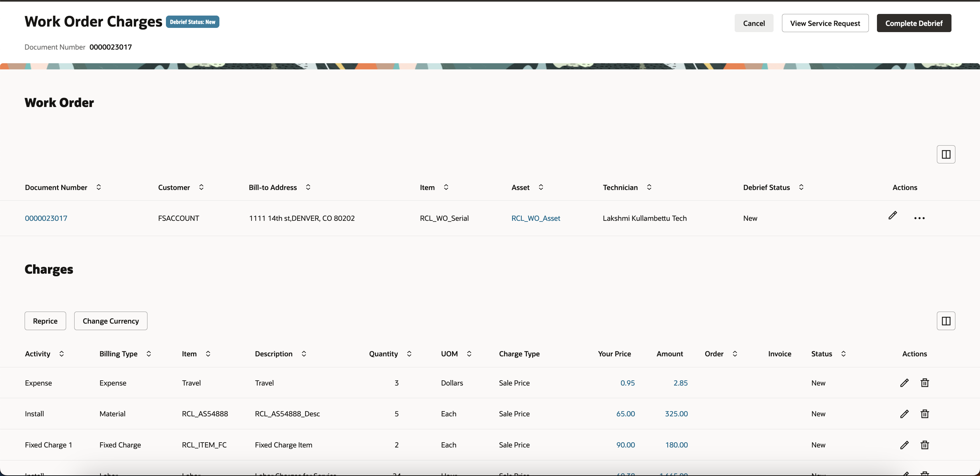Click the Work Order column chooser icon
980x476 pixels.
946,154
